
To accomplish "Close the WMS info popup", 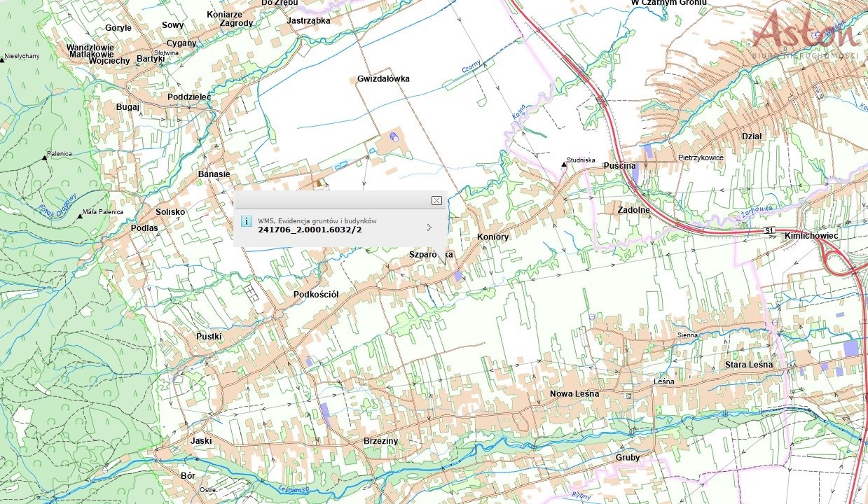I will pos(436,201).
